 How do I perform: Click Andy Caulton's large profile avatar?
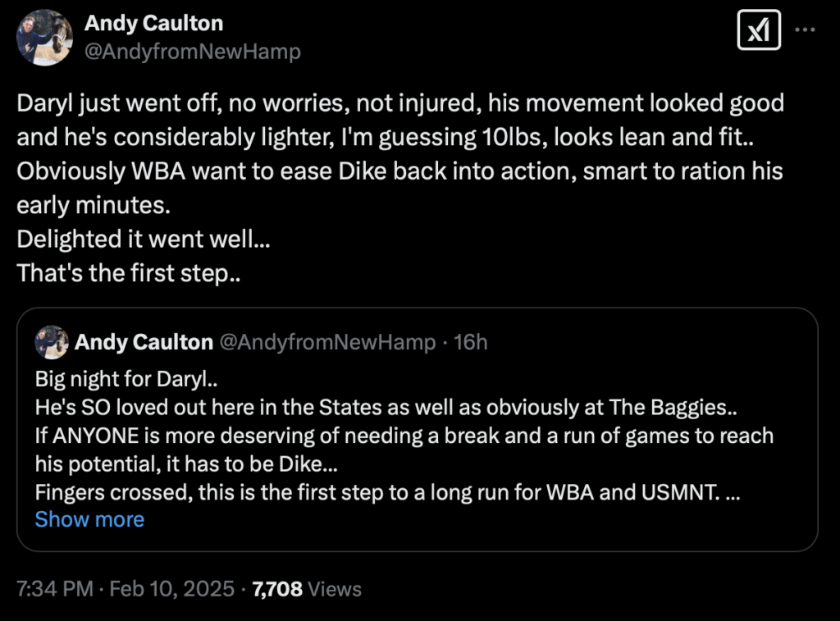point(44,37)
